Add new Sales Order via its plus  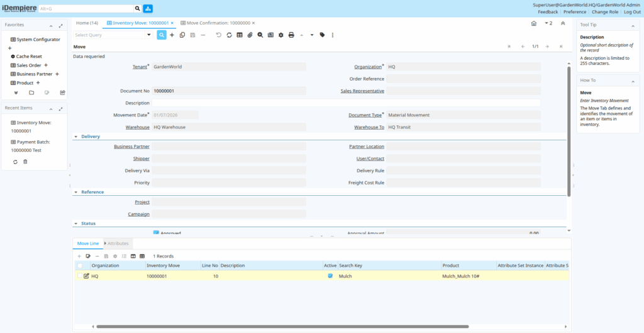click(46, 65)
